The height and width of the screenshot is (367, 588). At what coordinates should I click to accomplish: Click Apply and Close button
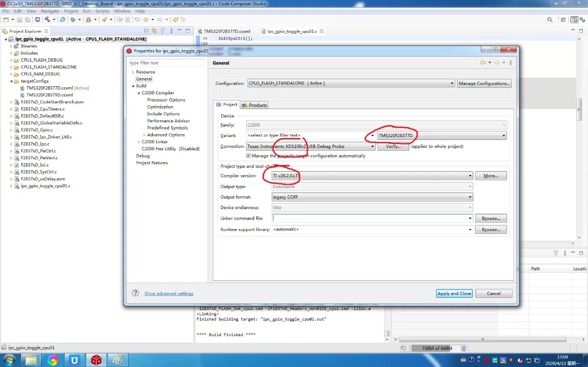pos(454,294)
